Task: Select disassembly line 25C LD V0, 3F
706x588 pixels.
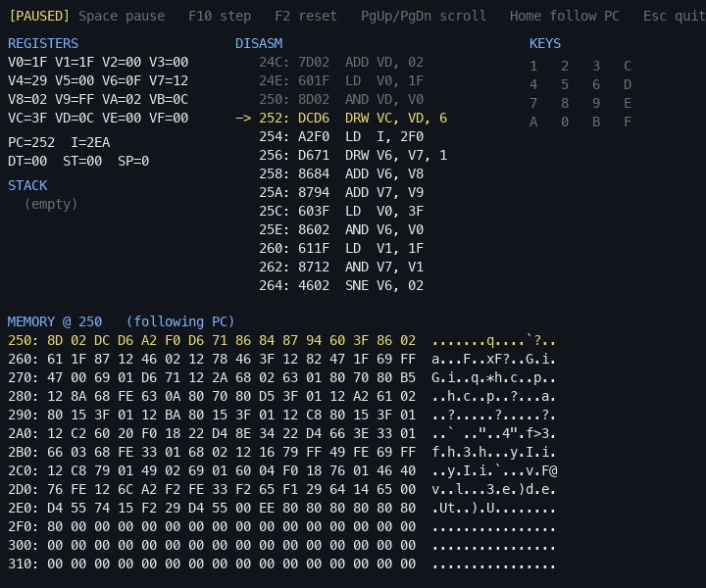Action: (x=341, y=211)
